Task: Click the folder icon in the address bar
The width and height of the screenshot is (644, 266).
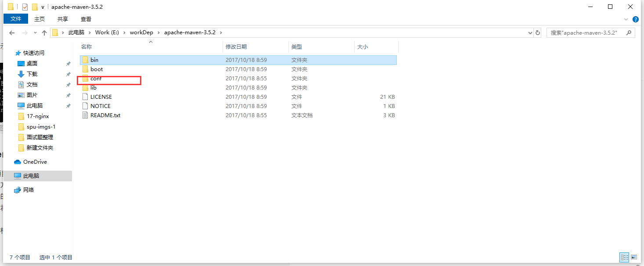Action: (55, 32)
